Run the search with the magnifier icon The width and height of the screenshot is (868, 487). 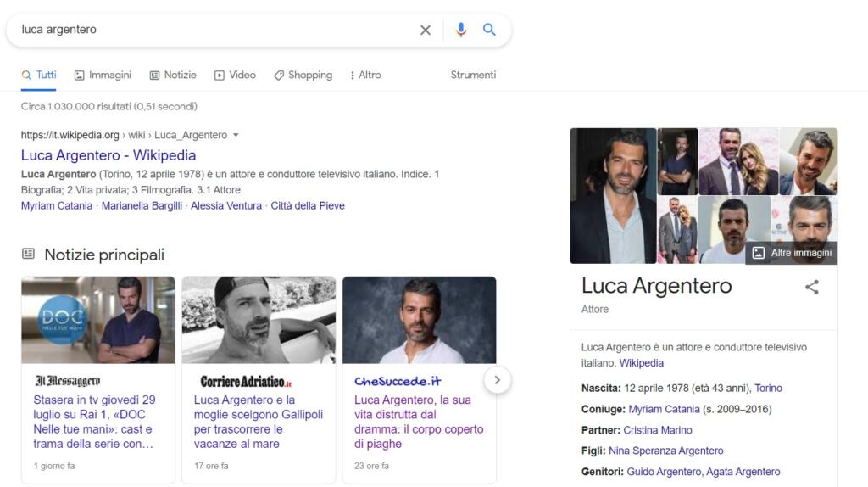489,30
